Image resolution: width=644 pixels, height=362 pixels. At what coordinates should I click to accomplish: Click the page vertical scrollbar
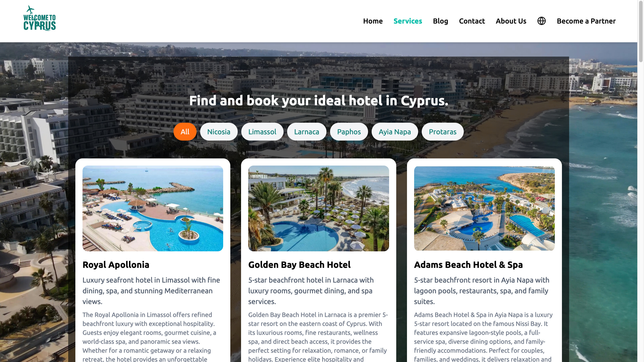point(640,181)
